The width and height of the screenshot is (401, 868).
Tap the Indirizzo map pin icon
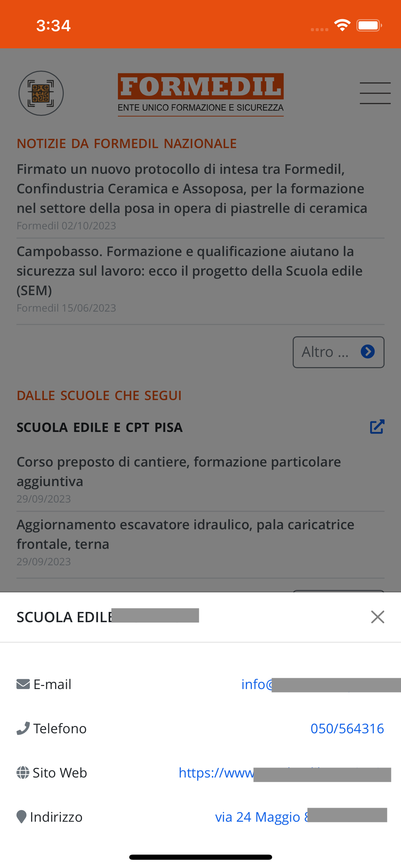coord(22,817)
